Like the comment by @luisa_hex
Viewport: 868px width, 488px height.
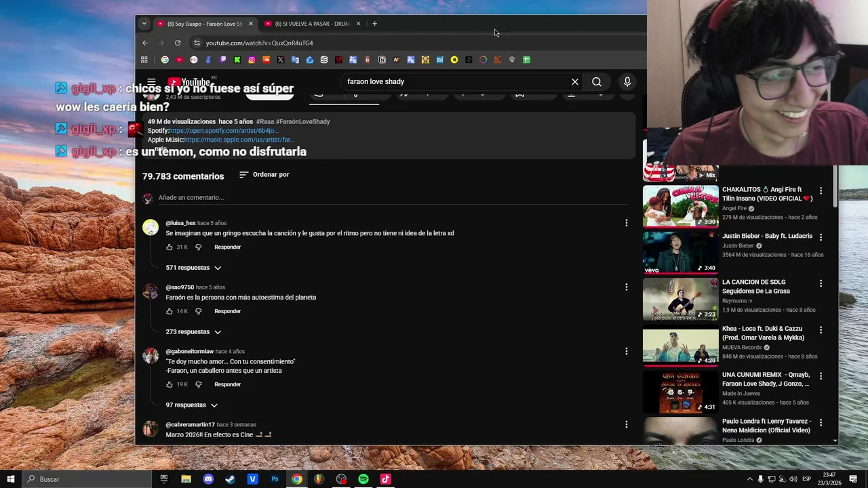[170, 247]
